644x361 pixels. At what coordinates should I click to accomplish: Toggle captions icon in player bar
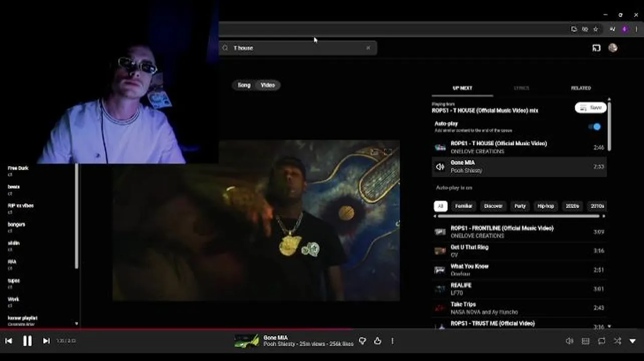[585, 341]
